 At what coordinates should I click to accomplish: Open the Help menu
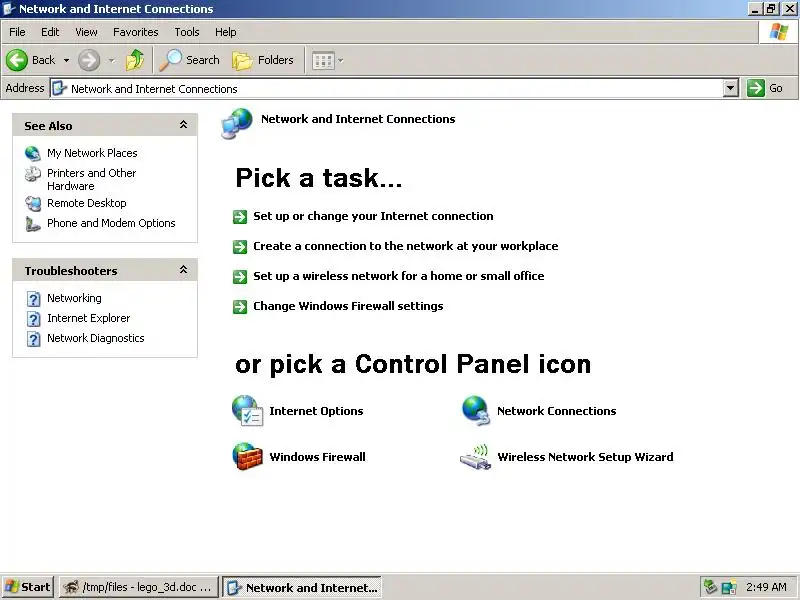(226, 32)
